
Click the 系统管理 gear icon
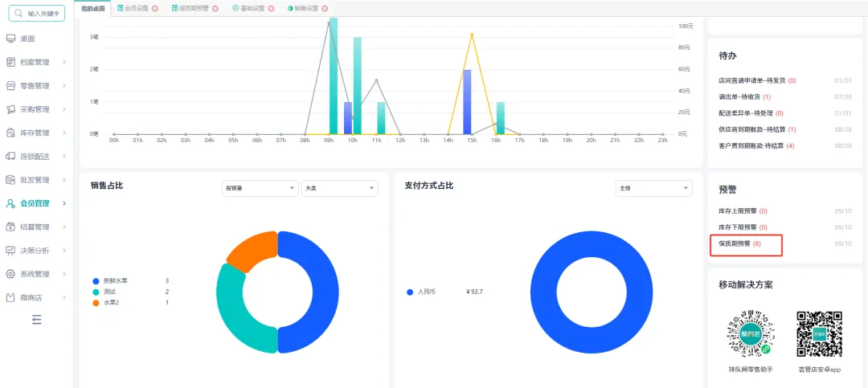(x=10, y=274)
